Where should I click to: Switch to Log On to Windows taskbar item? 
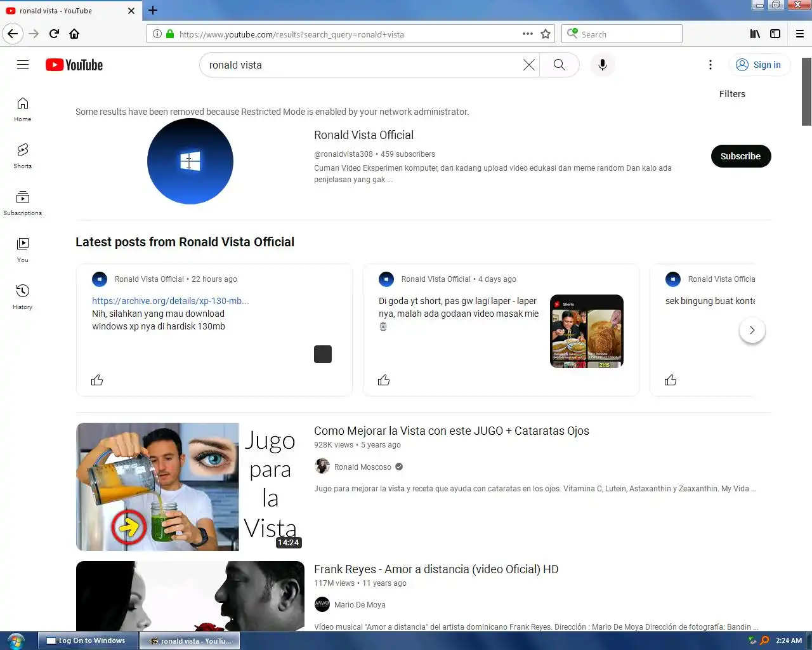[x=88, y=640]
